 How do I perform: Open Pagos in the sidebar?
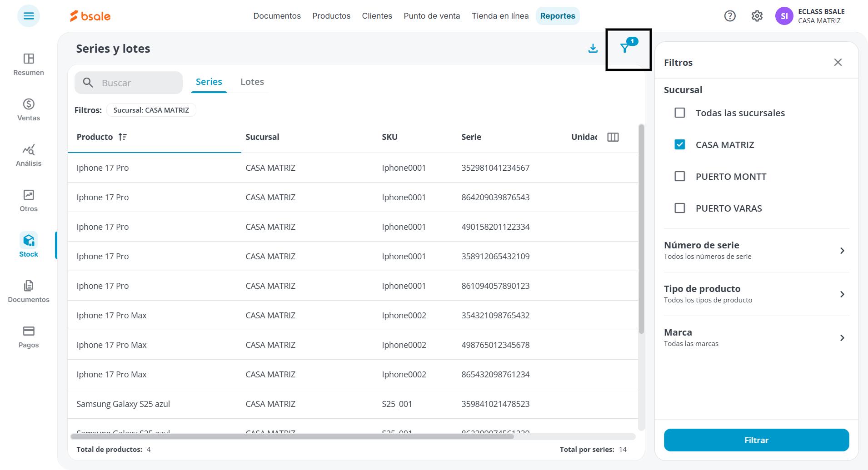(x=29, y=336)
